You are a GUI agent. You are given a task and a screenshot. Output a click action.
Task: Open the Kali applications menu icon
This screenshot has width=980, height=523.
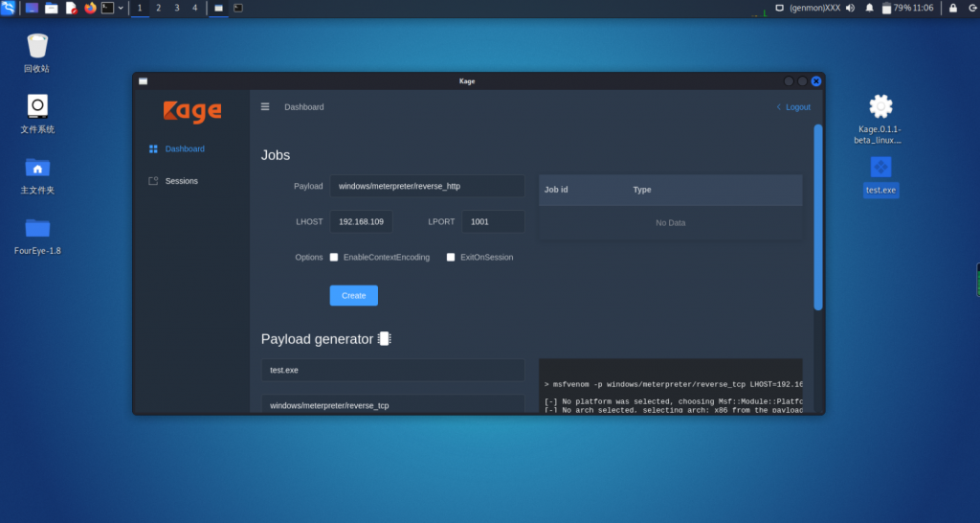click(x=8, y=8)
